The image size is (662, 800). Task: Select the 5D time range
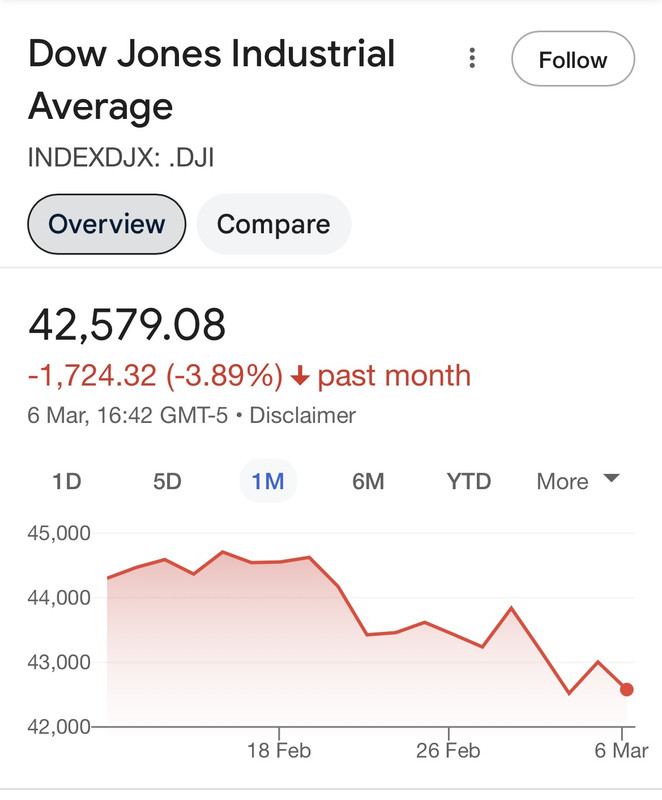tap(167, 481)
